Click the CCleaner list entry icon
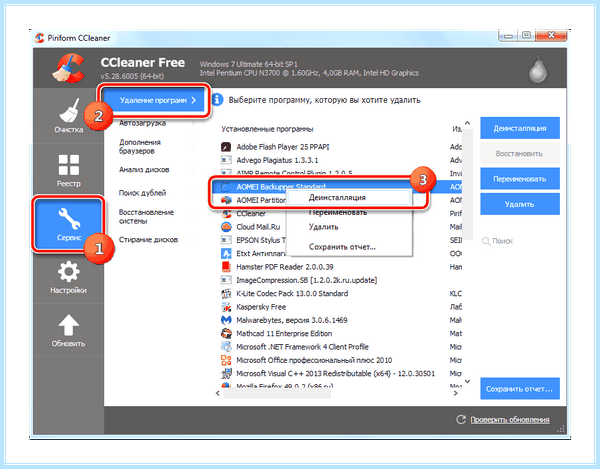 tap(226, 213)
